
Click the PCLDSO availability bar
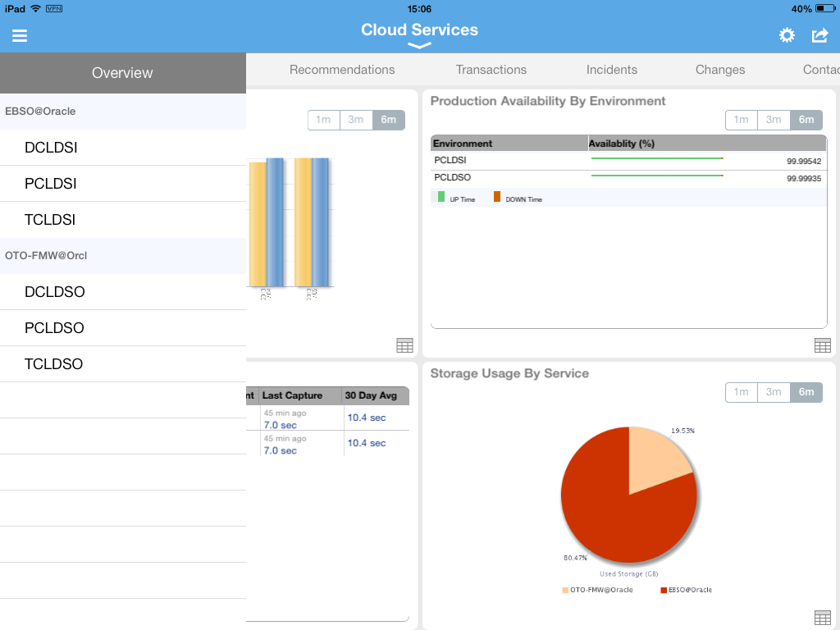click(x=657, y=176)
